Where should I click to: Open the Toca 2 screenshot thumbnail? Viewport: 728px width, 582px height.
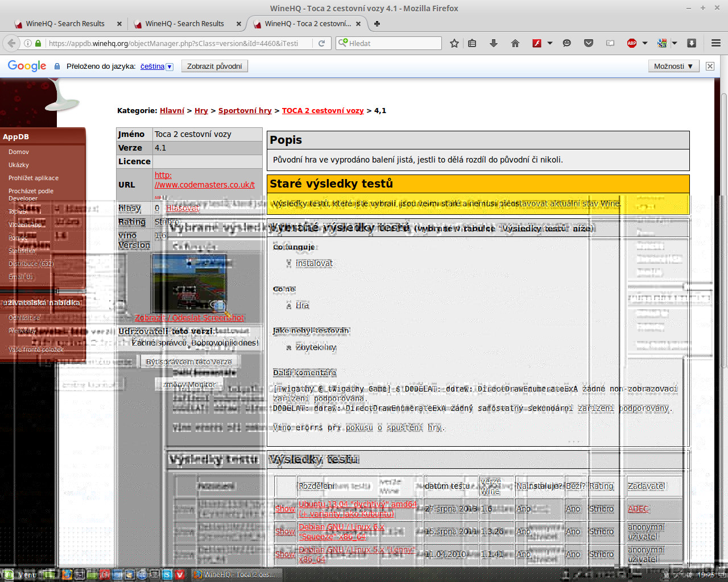coord(189,282)
